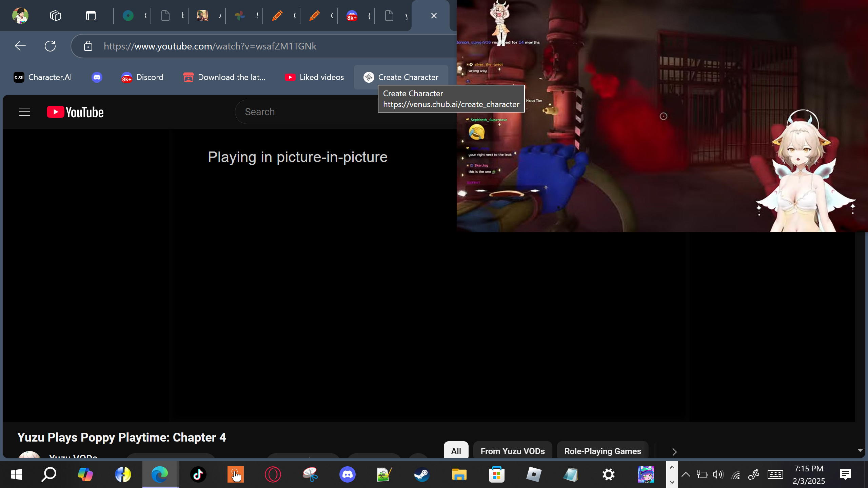
Task: Open the anime-avatar app in the taskbar
Action: [646, 474]
